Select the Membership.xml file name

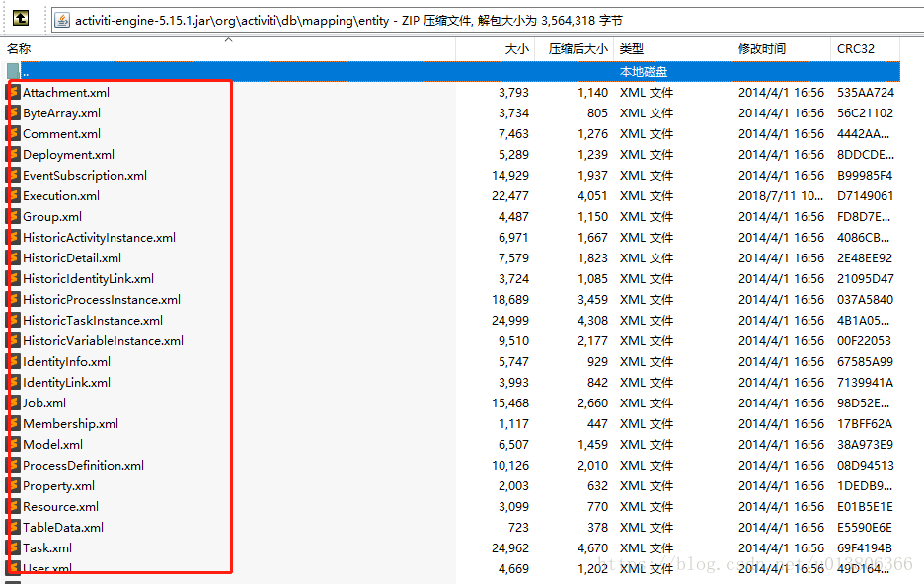(x=71, y=424)
